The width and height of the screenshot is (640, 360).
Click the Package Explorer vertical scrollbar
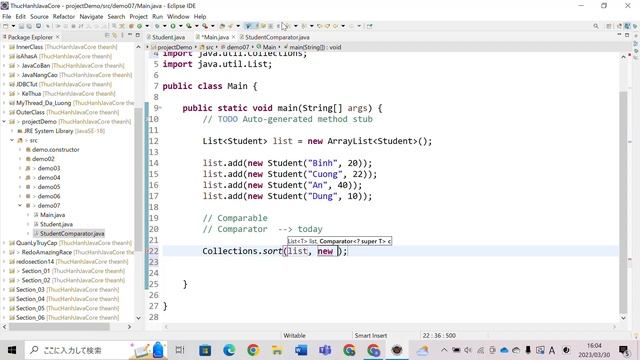pos(138,180)
